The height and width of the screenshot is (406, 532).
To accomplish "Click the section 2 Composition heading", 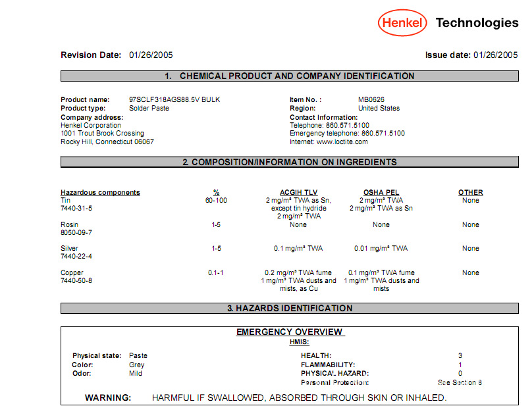I will pos(290,162).
